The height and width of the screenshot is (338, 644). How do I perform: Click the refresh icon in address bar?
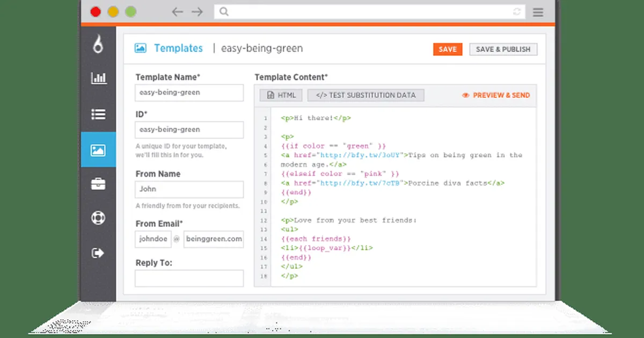click(517, 12)
